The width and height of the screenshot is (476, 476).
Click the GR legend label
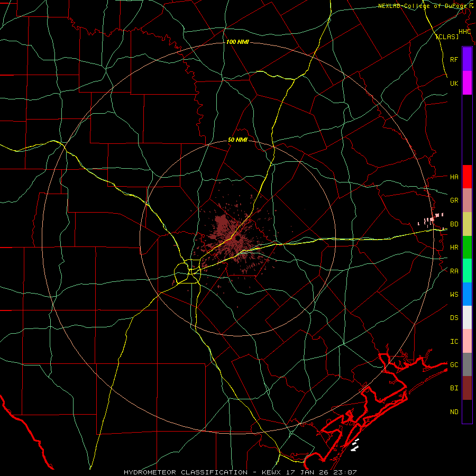coord(454,200)
